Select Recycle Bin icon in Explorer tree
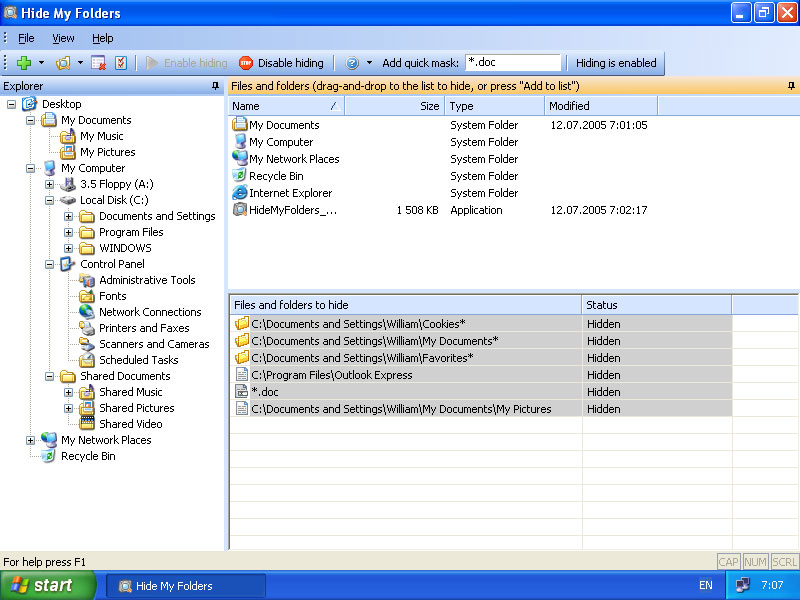 tap(49, 456)
